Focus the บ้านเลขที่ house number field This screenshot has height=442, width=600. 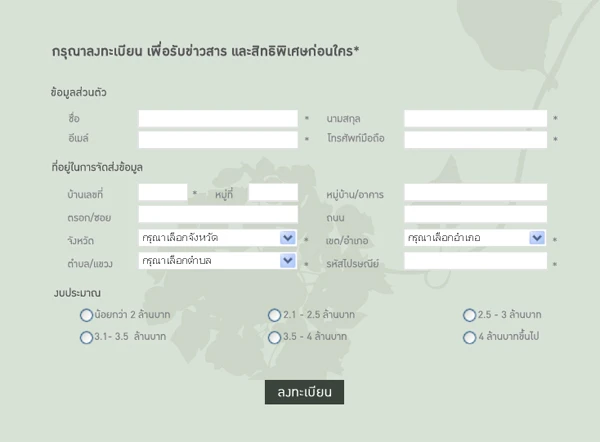pos(163,192)
